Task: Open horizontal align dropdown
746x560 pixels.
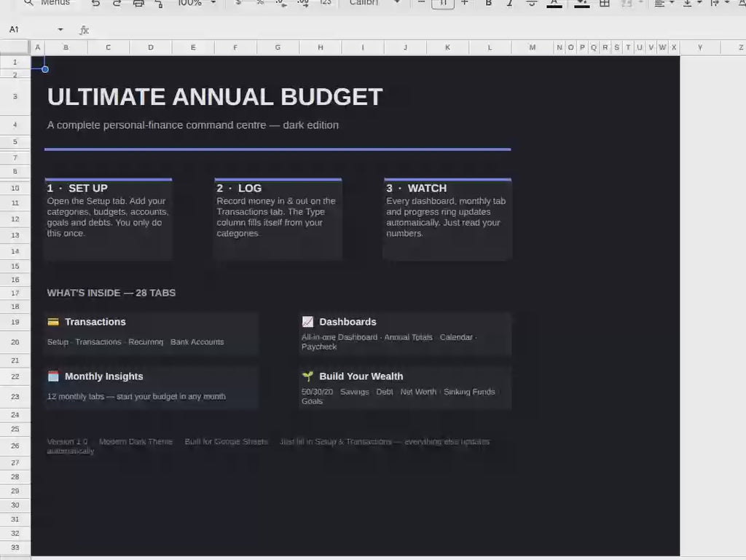Action: pos(664,3)
